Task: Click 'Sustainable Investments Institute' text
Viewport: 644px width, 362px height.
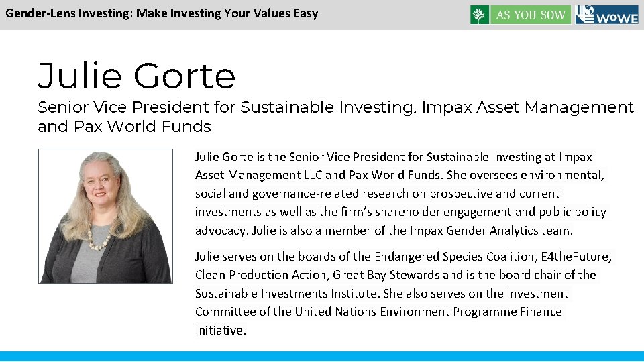Action: (286, 294)
